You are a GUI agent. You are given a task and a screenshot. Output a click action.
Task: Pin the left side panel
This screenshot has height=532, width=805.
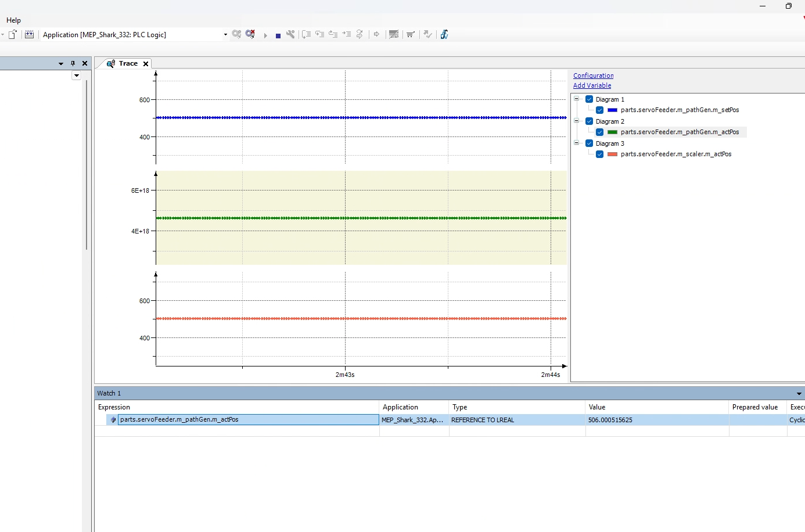73,63
